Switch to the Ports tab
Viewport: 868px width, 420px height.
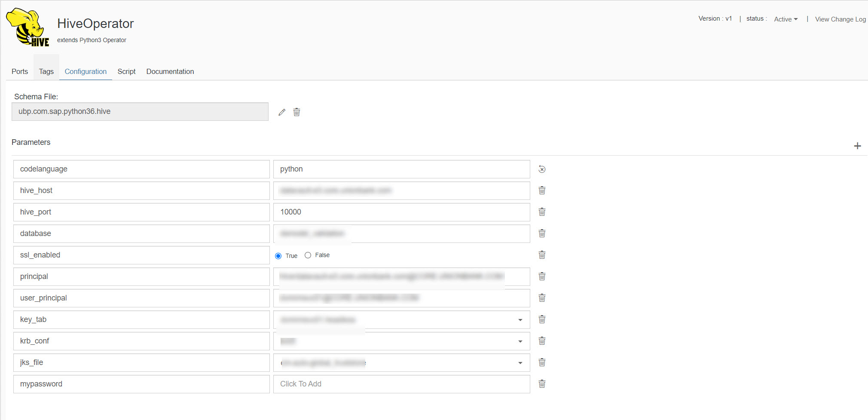[20, 71]
